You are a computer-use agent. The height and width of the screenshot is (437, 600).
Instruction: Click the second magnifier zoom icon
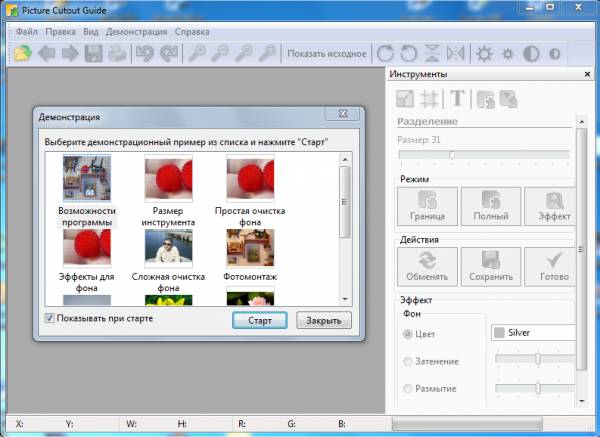tap(220, 54)
